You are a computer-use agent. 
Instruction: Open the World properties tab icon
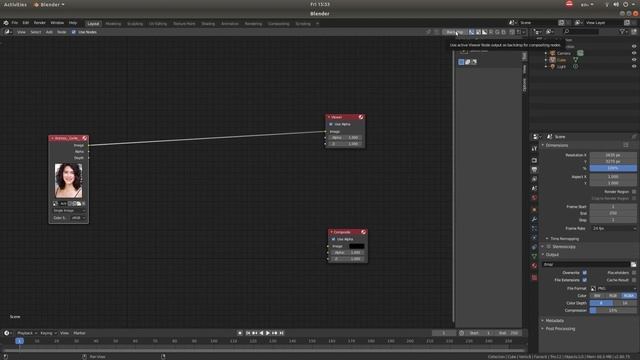click(x=534, y=198)
